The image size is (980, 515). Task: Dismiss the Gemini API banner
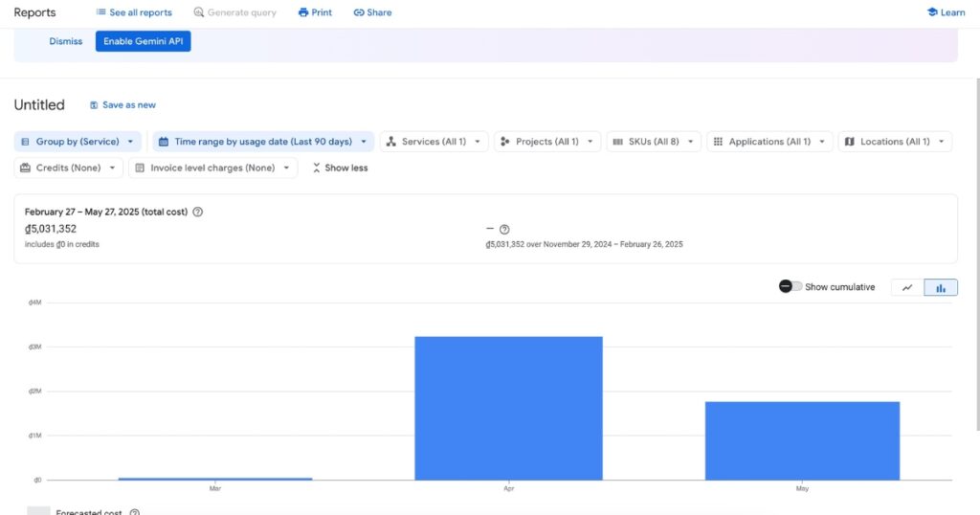click(66, 41)
